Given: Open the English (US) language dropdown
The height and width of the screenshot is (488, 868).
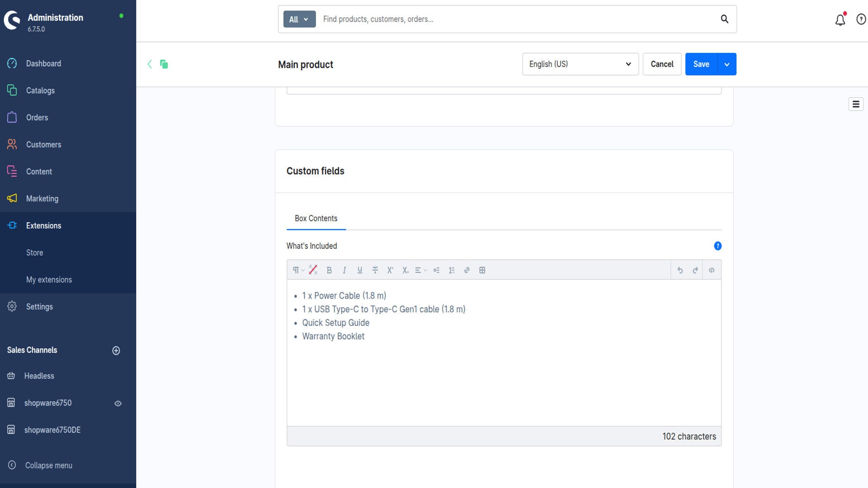Looking at the screenshot, I should click(580, 64).
